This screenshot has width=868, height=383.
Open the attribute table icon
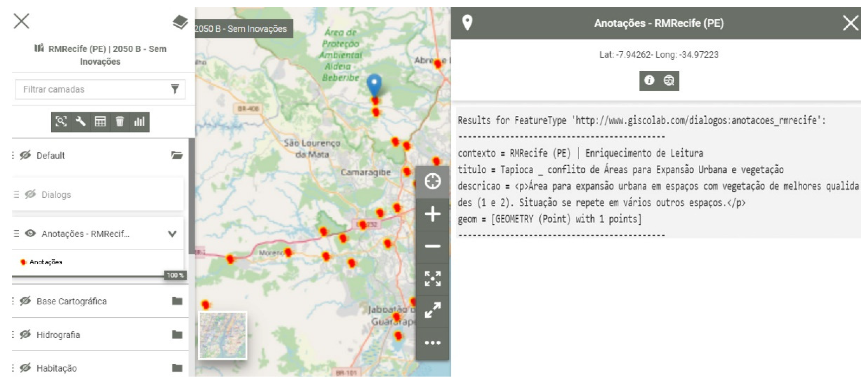[x=100, y=121]
